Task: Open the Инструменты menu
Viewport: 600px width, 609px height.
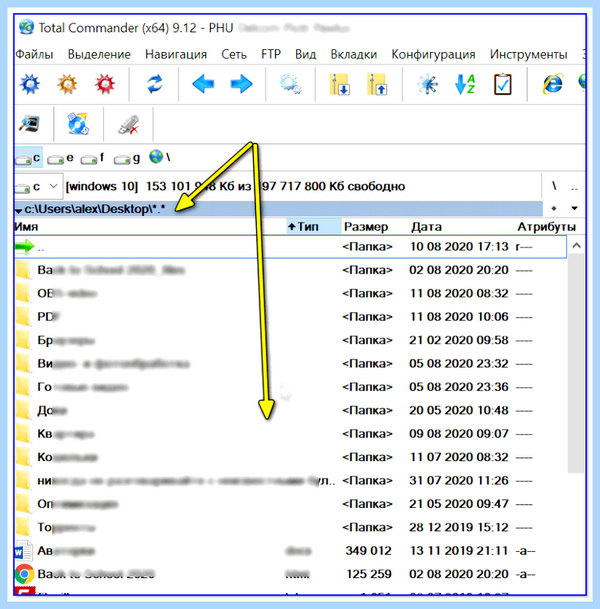Action: (x=528, y=54)
